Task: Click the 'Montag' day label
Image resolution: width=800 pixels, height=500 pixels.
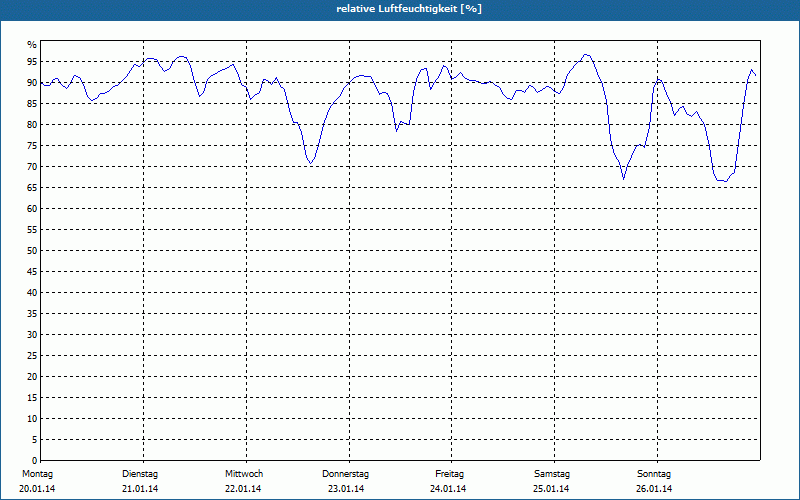Action: pos(37,474)
